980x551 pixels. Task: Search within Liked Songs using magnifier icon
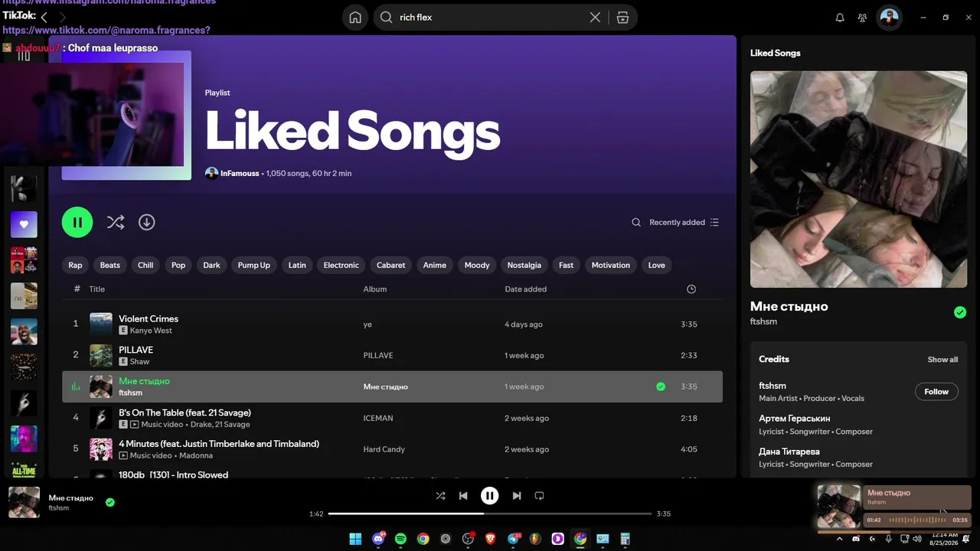(x=636, y=223)
